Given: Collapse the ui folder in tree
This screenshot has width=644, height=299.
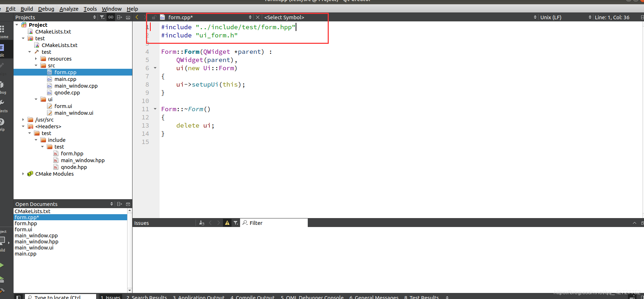Looking at the screenshot, I should (x=36, y=99).
